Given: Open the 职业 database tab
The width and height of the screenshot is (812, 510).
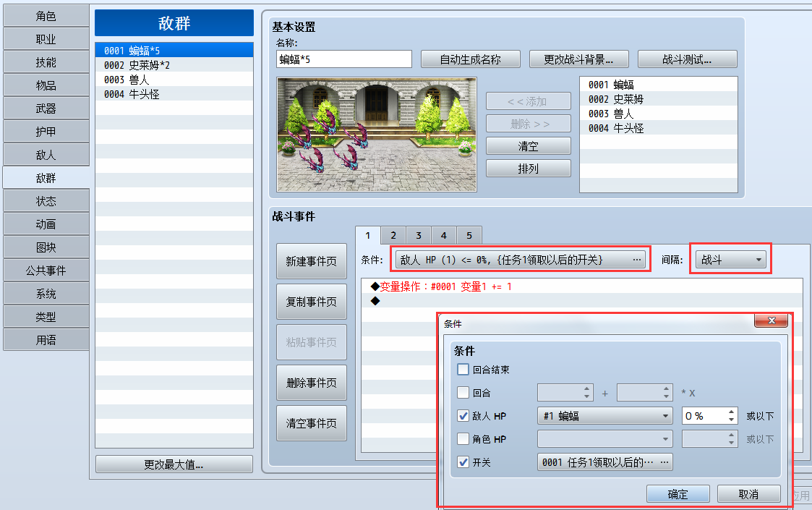Looking at the screenshot, I should (x=46, y=39).
